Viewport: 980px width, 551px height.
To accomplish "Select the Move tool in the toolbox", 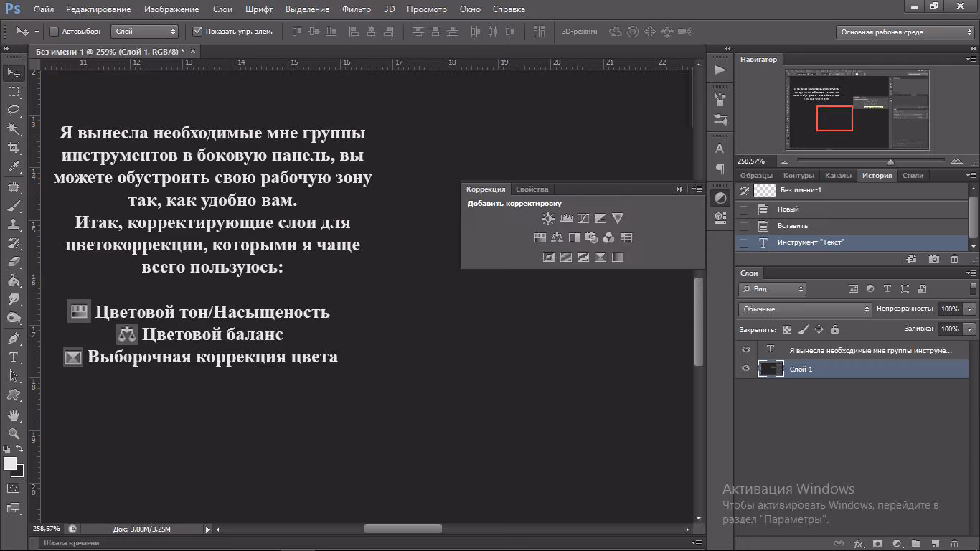I will point(14,73).
